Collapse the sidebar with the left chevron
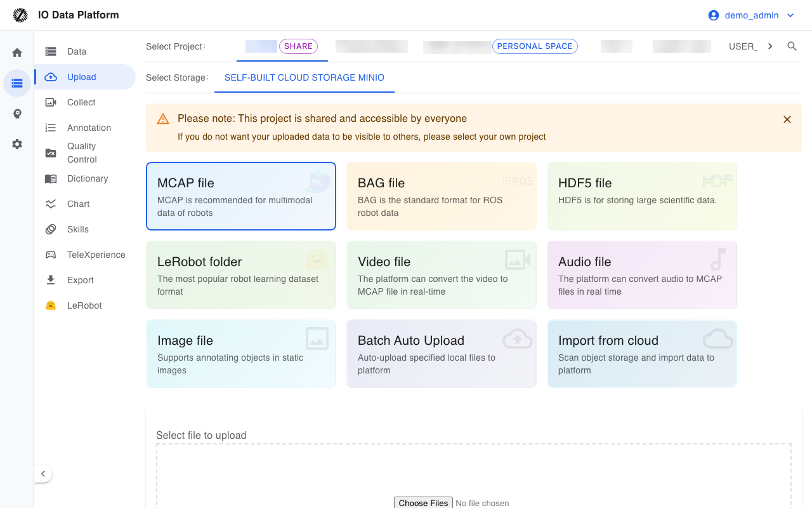The image size is (812, 508). click(x=43, y=474)
